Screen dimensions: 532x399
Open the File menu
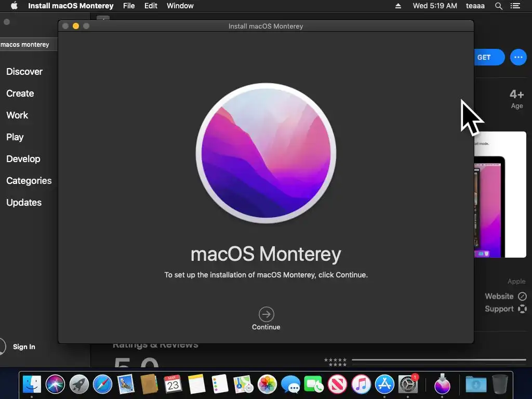(x=129, y=6)
